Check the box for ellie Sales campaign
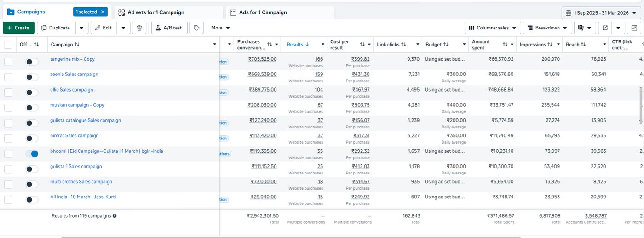The width and height of the screenshot is (644, 238). tap(8, 93)
